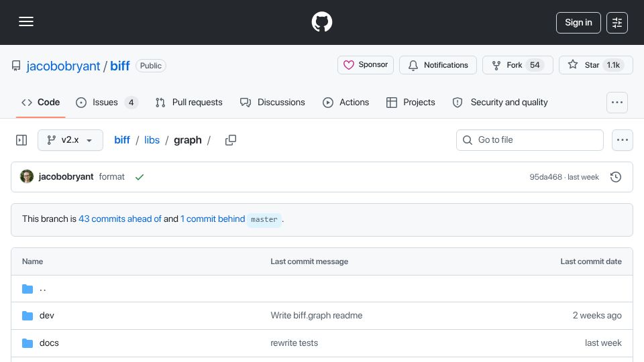Click the dev folder icon

pos(28,316)
